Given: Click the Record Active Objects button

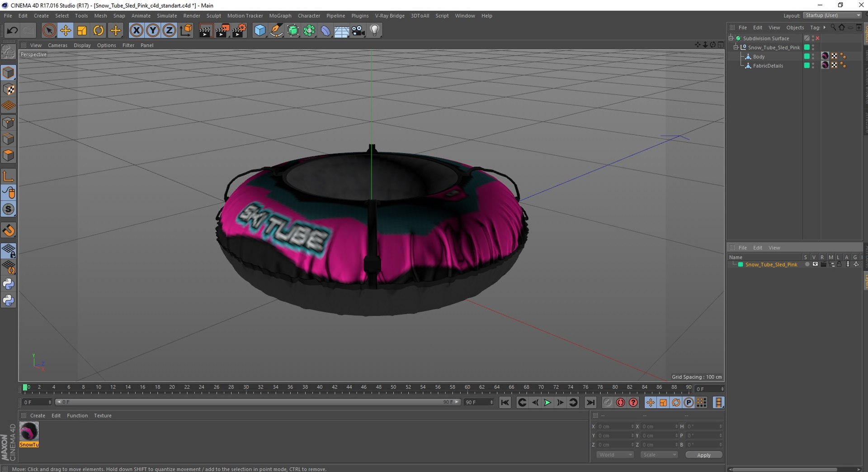Looking at the screenshot, I should [608, 402].
